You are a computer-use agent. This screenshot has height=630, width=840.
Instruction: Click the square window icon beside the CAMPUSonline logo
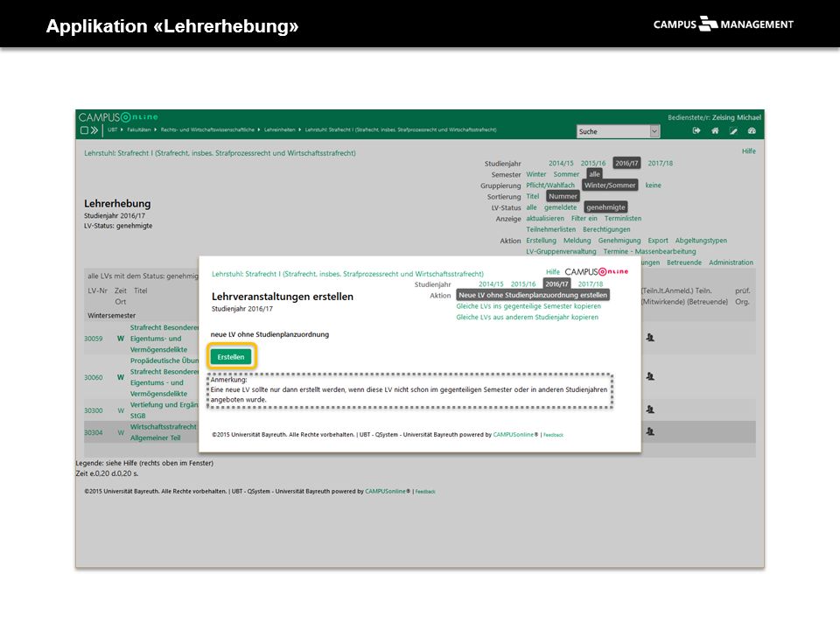click(84, 130)
